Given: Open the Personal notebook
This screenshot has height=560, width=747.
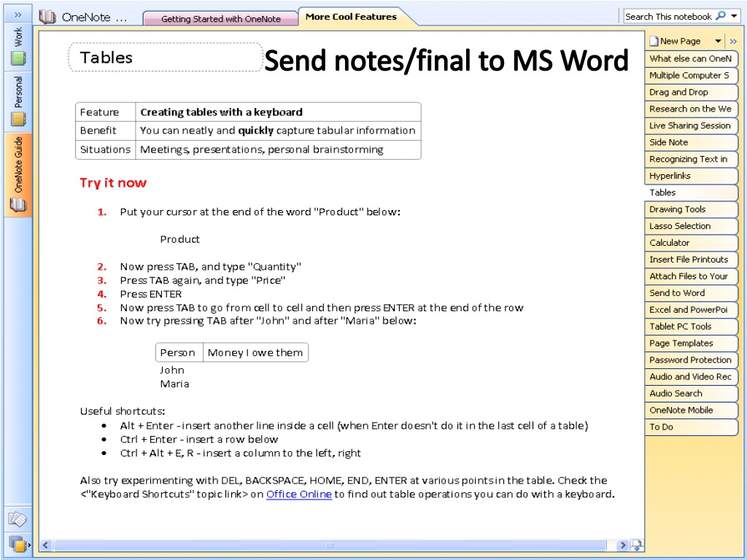Looking at the screenshot, I should (x=18, y=101).
